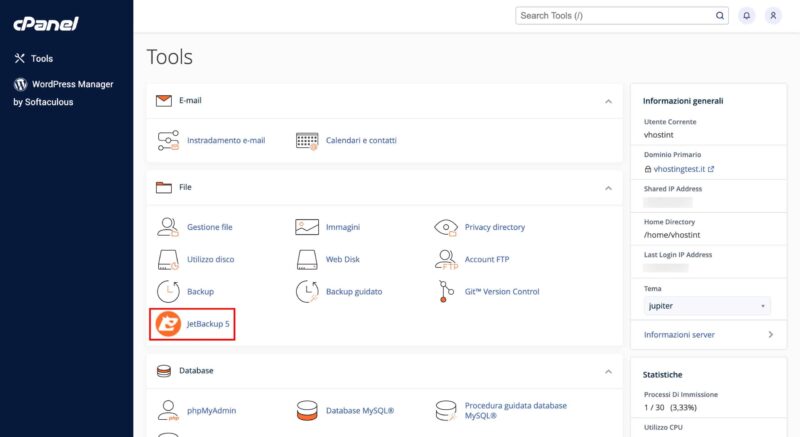Click the cPanel logo
This screenshot has width=800, height=437.
pyautogui.click(x=45, y=23)
